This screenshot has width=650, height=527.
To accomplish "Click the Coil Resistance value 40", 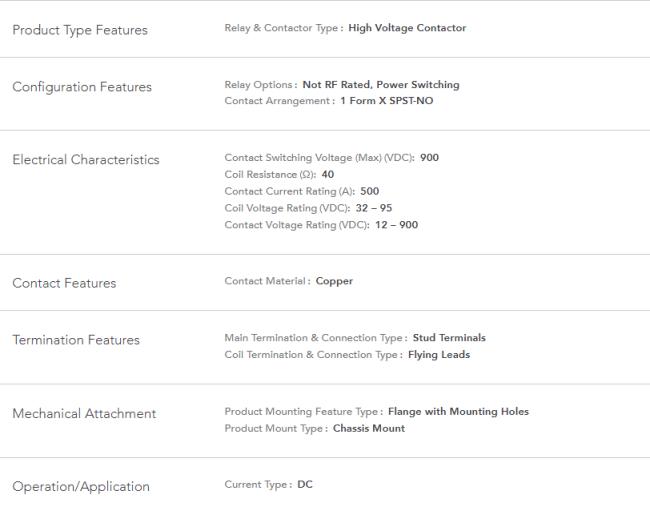I will tap(327, 175).
